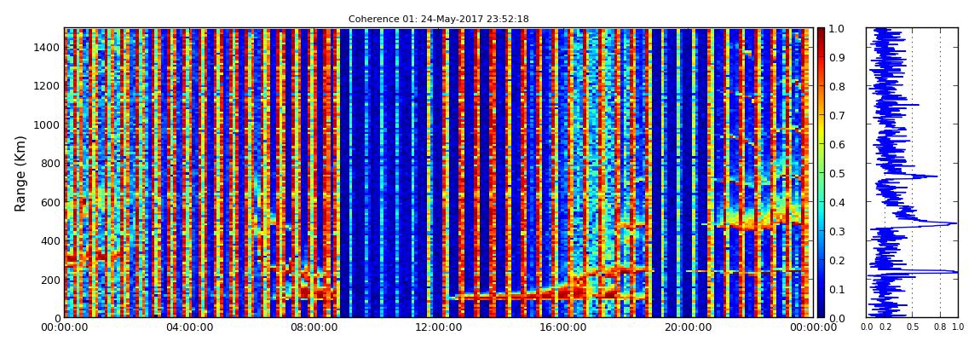Click the 0.4 colorbar label

(x=837, y=202)
